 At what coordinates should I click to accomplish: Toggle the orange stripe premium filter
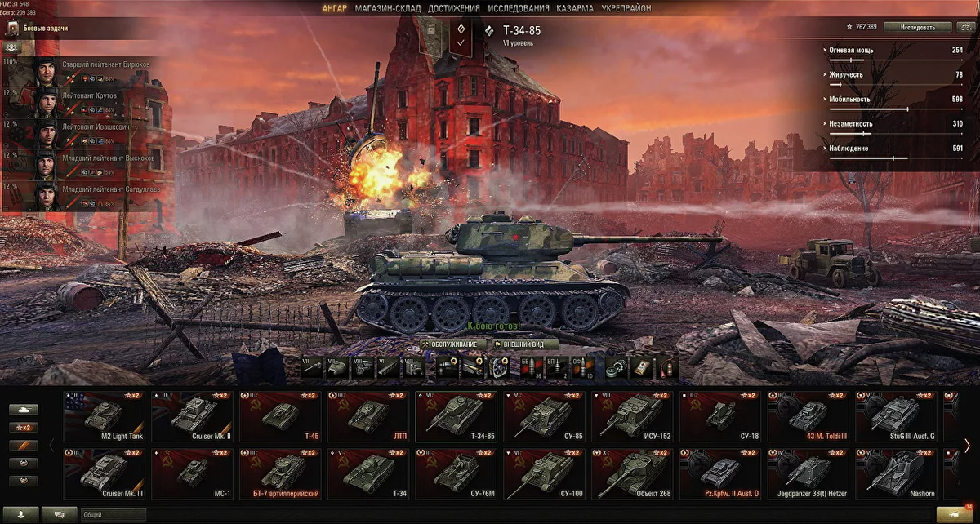coord(24,445)
